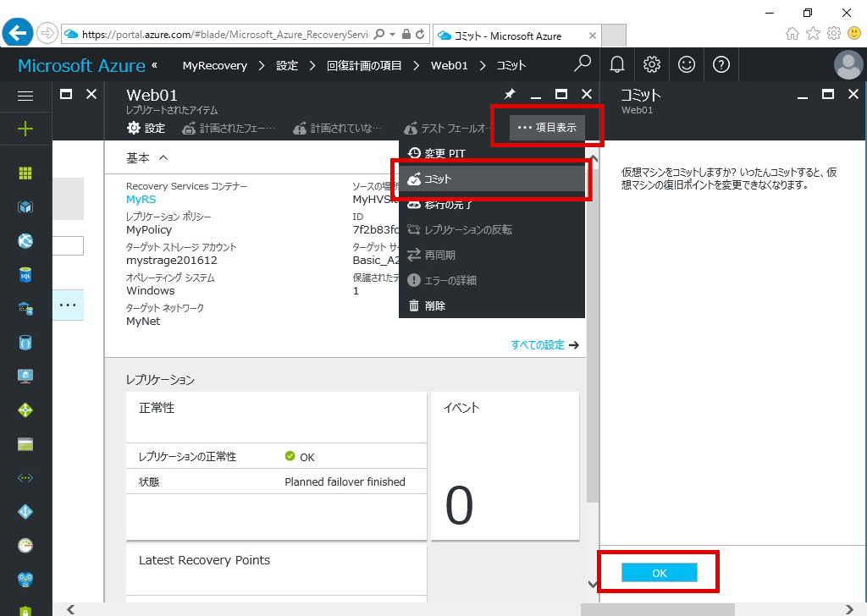Click the OK button in コミット blade
This screenshot has height=616, width=867.
click(x=659, y=573)
